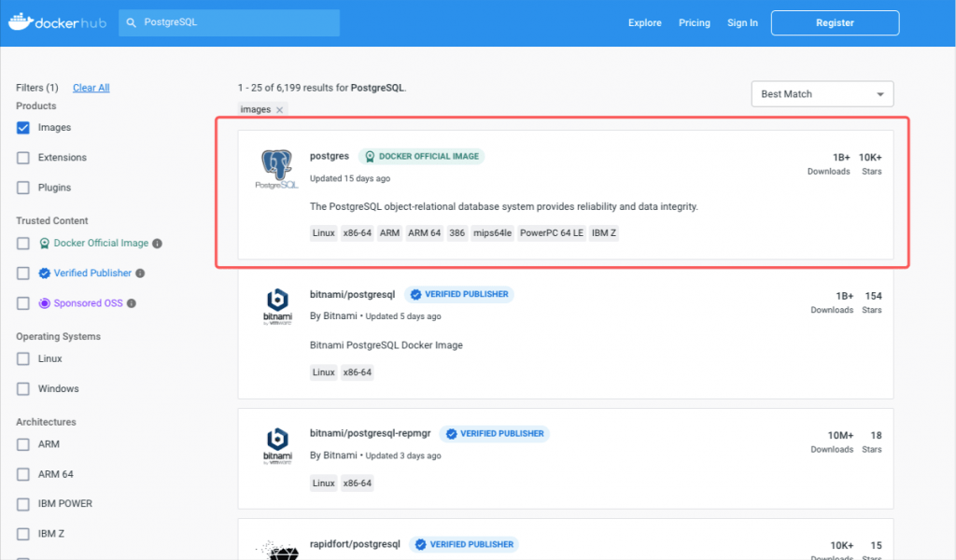Click the green Docker Official Image badge icon in filters
Image resolution: width=956 pixels, height=560 pixels.
[x=45, y=244]
